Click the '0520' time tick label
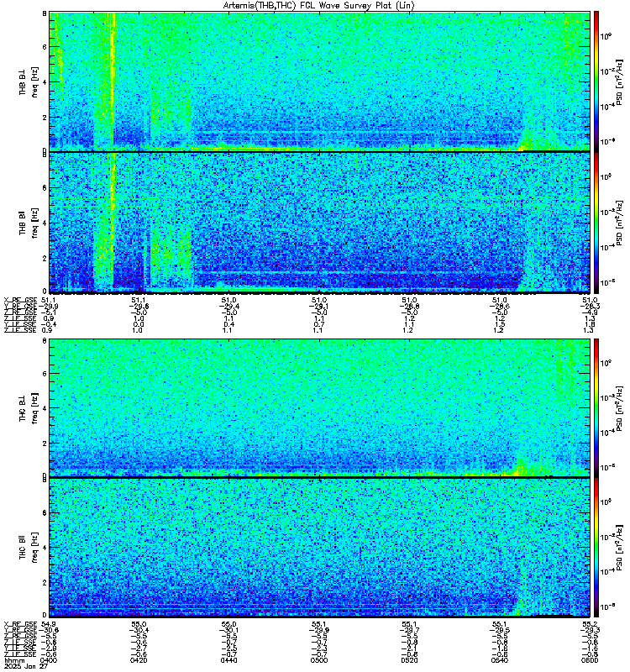The width and height of the screenshot is (630, 672). tap(409, 660)
